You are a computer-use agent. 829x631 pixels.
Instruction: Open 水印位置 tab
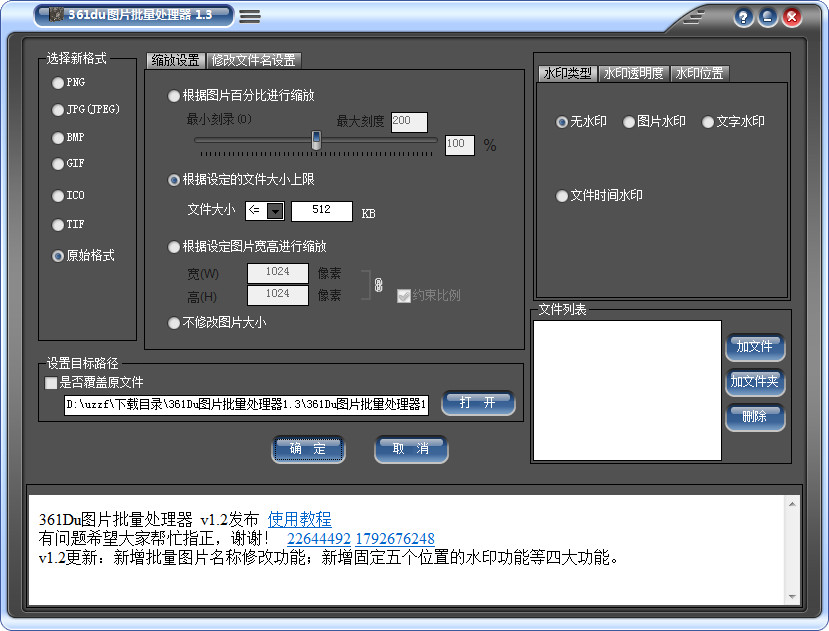coord(699,74)
